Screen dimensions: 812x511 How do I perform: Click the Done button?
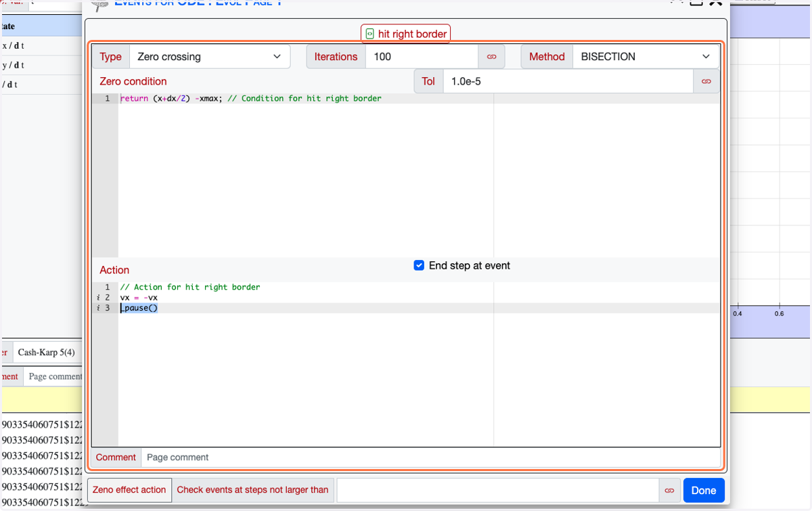[704, 490]
